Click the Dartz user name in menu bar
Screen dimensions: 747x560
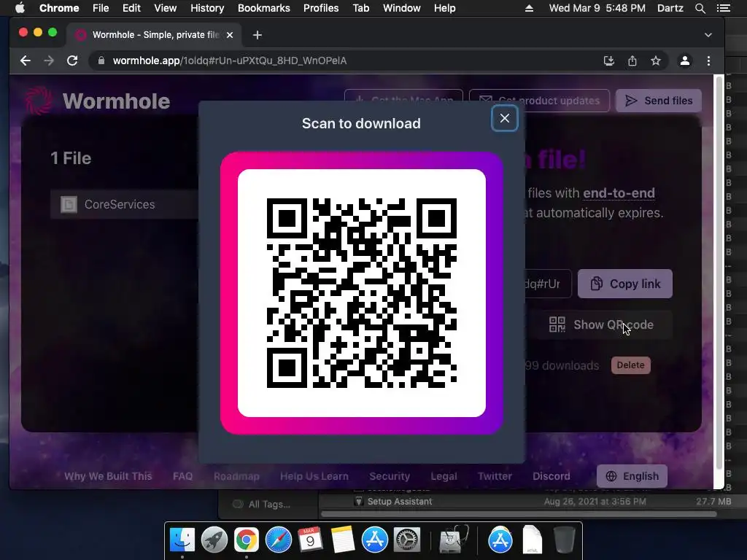pyautogui.click(x=670, y=8)
